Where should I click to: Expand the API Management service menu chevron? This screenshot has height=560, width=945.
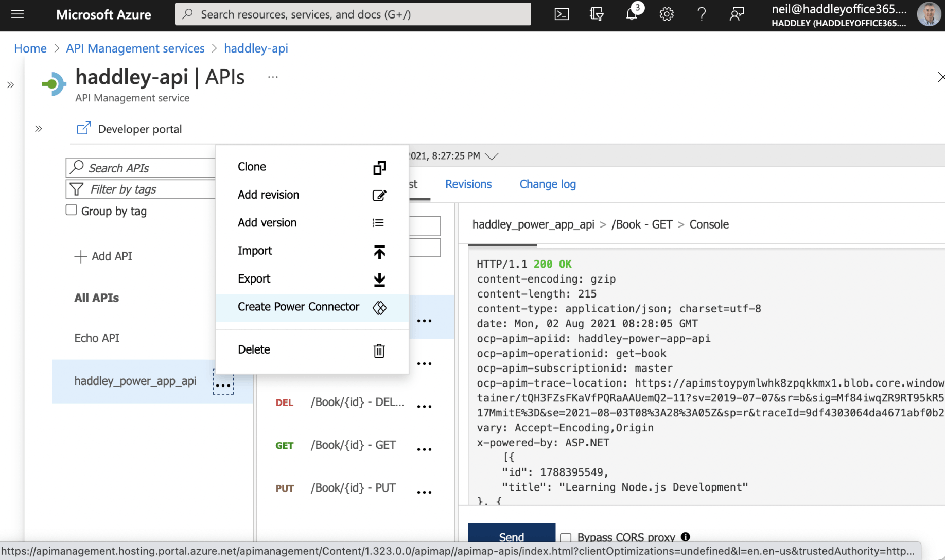[x=39, y=129]
